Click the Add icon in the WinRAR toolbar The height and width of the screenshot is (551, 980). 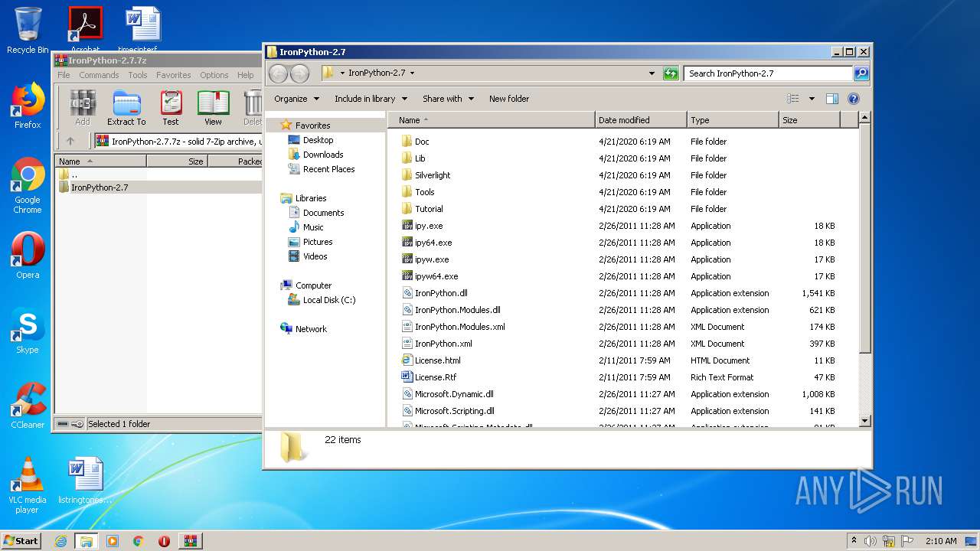click(x=83, y=108)
